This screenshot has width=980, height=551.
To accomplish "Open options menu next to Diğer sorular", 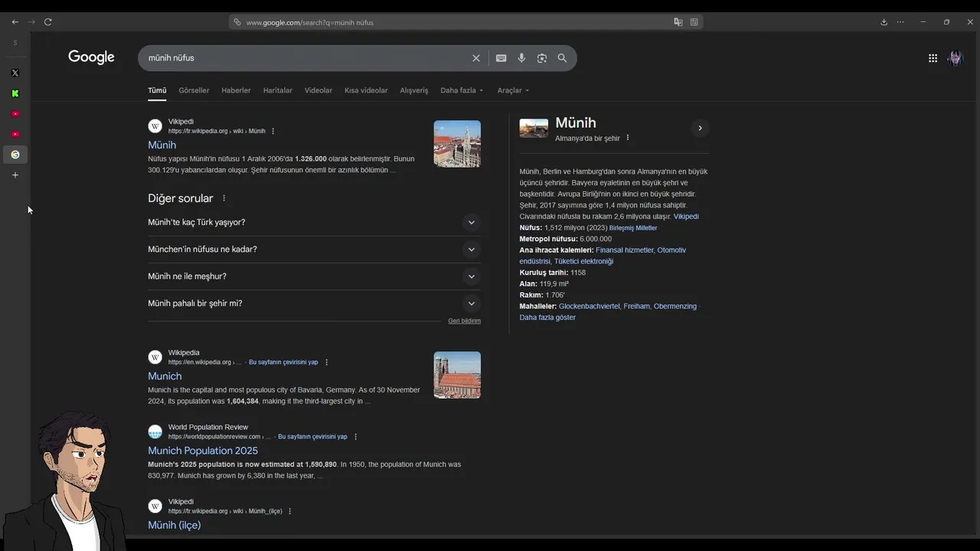I will [x=224, y=198].
